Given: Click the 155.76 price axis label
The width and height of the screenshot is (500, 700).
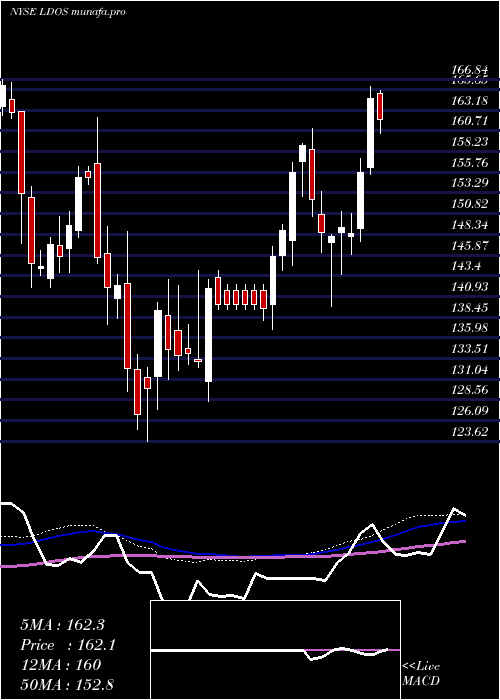Looking at the screenshot, I should (469, 163).
